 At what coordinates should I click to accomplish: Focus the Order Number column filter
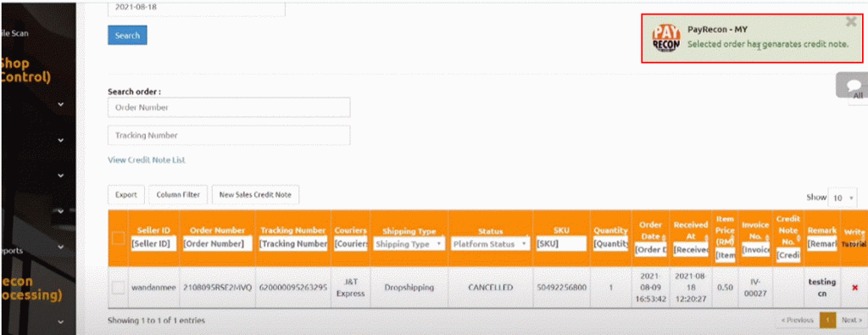(x=218, y=243)
